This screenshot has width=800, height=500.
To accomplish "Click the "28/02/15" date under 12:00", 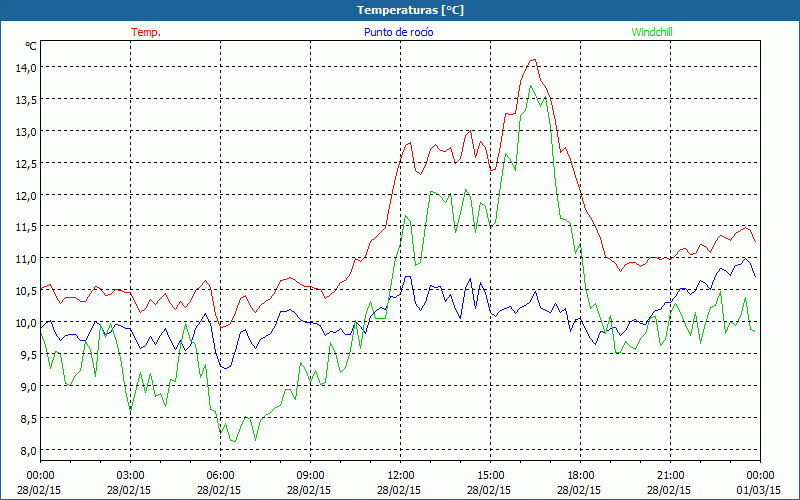I will tap(399, 490).
